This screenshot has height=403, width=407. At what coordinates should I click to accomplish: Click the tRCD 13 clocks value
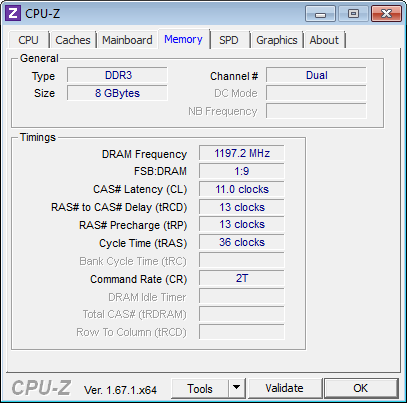pyautogui.click(x=242, y=207)
